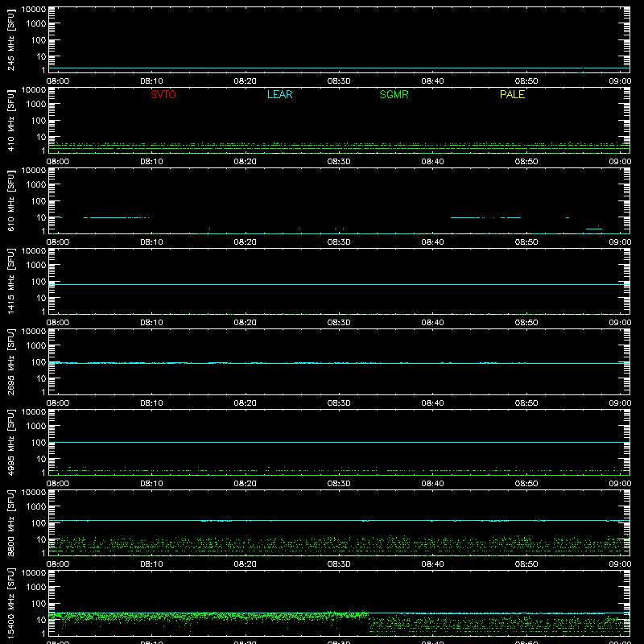This screenshot has width=644, height=644.
Task: Select the 245 MHz [SFU] axis title
Action: (11, 40)
